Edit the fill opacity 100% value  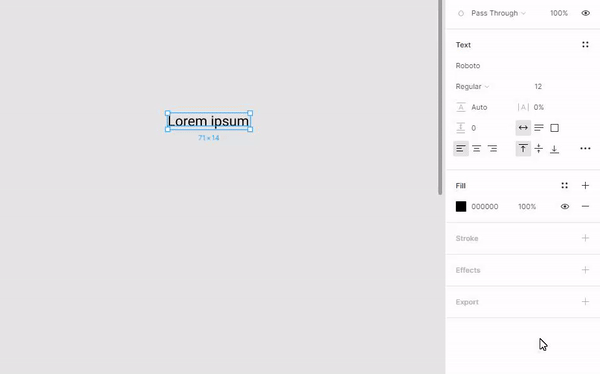(x=527, y=207)
